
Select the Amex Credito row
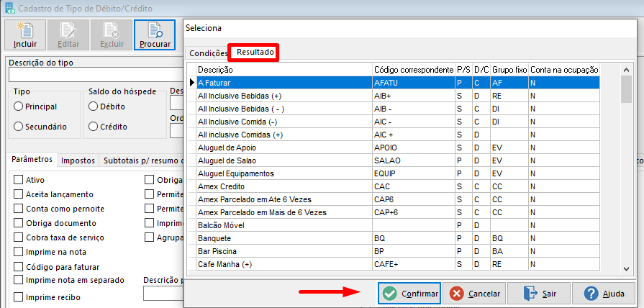click(399, 186)
